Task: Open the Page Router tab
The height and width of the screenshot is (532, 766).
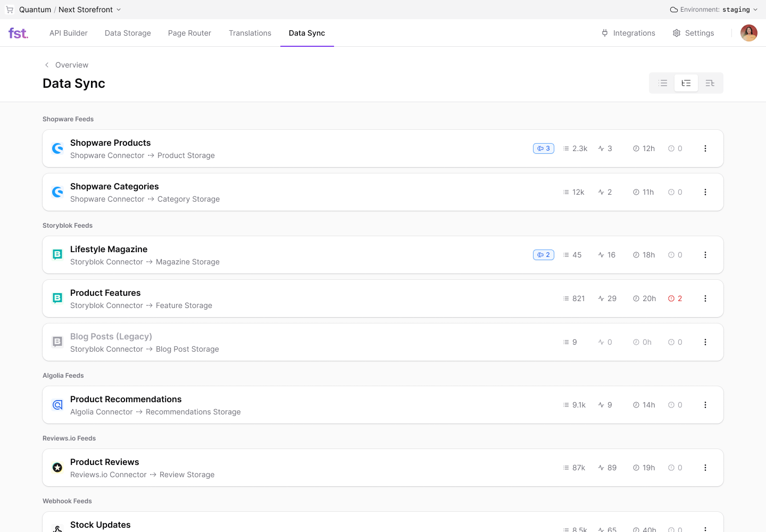Action: (189, 33)
